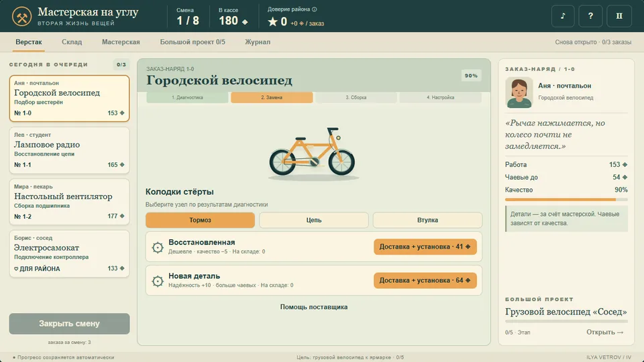Click the coin icon on Ламповое радио price
644x362 pixels.
(121, 165)
